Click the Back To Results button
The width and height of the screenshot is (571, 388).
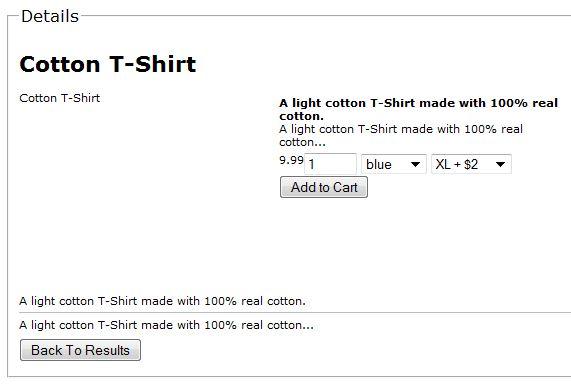point(80,350)
